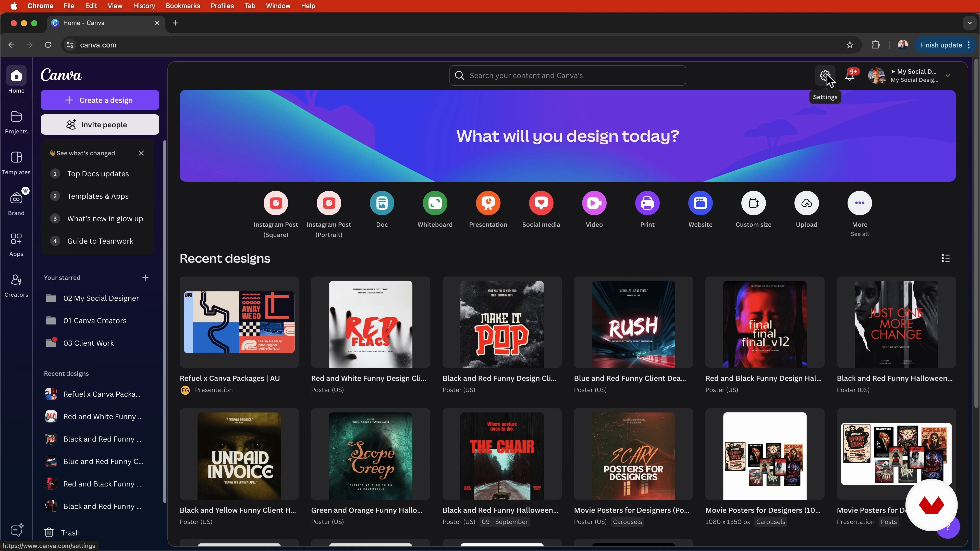Add a starred item with the plus icon
The width and height of the screenshot is (980, 551).
click(145, 278)
